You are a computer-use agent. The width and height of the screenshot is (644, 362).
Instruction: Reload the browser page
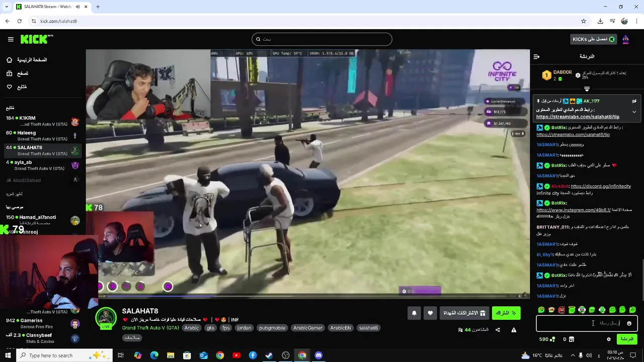[19, 21]
